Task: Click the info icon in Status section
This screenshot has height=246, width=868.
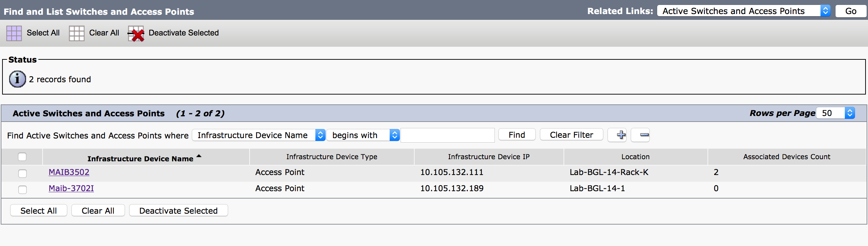Action: click(x=17, y=79)
